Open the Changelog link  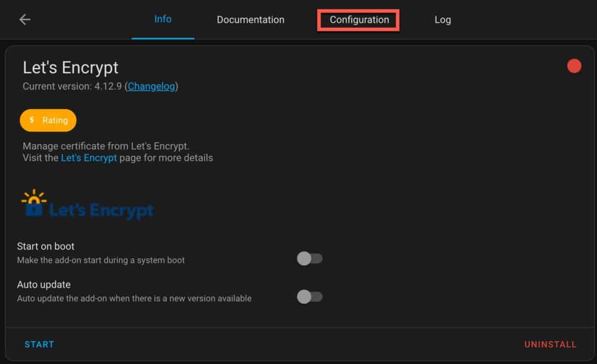click(151, 86)
